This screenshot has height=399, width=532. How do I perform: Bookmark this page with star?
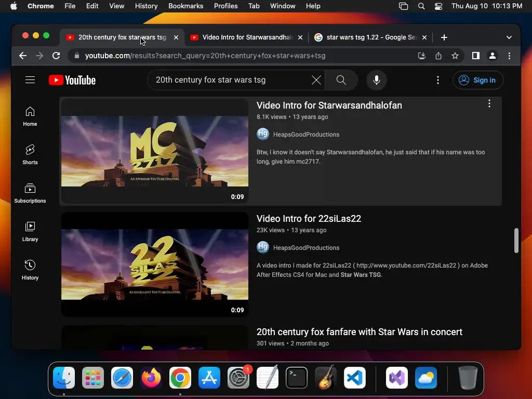(x=455, y=56)
